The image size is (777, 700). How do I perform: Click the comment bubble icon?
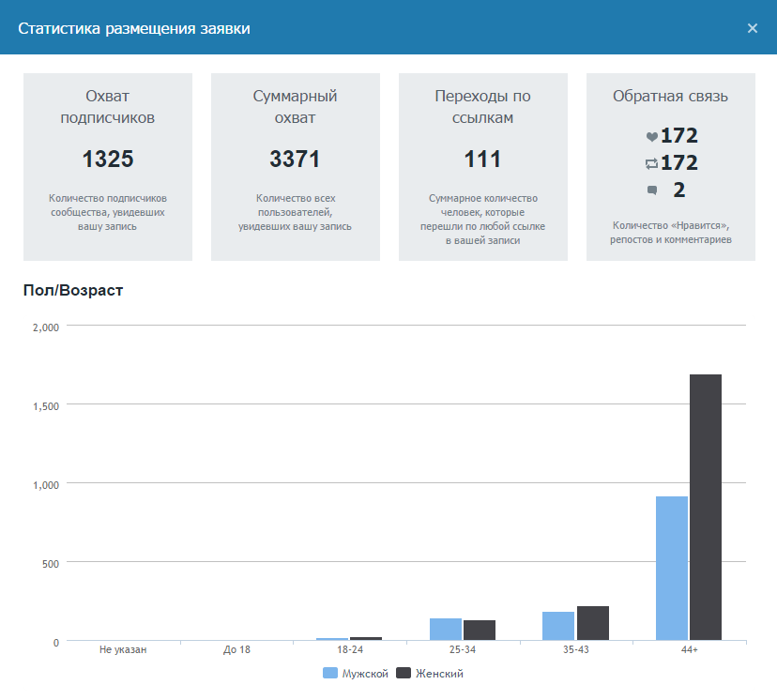(x=651, y=190)
